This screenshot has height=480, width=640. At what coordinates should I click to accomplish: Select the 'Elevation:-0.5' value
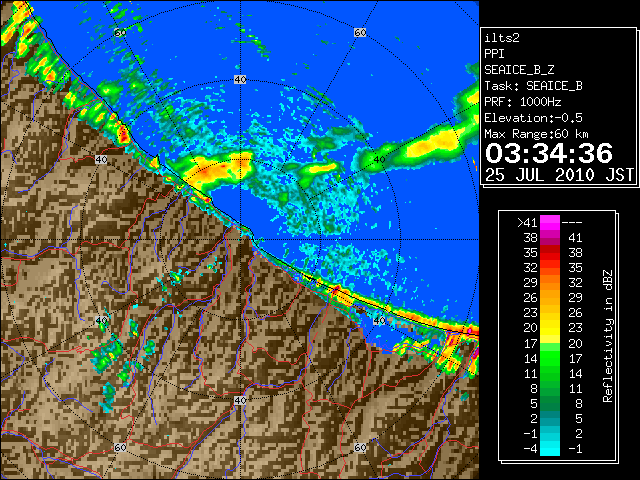click(533, 118)
